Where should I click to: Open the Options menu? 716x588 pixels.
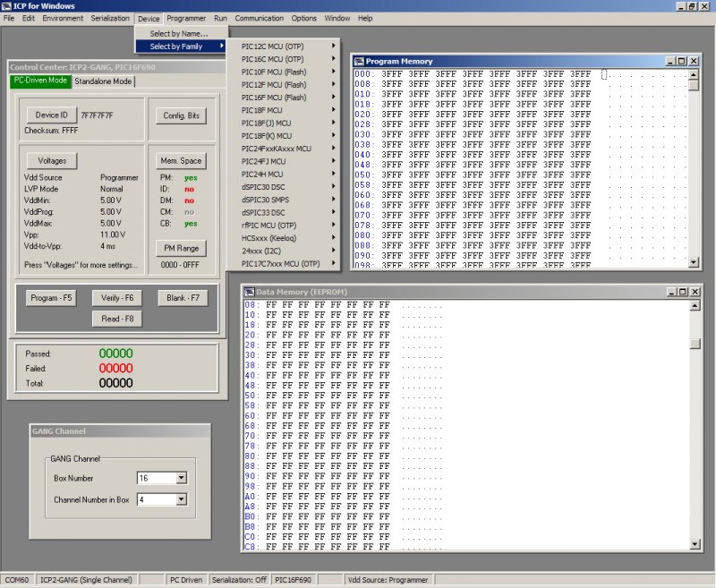(304, 18)
